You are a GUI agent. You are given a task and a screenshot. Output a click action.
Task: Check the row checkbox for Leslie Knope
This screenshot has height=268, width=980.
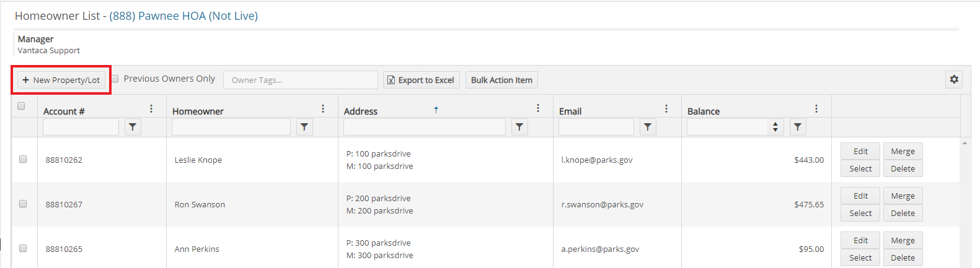(x=23, y=159)
